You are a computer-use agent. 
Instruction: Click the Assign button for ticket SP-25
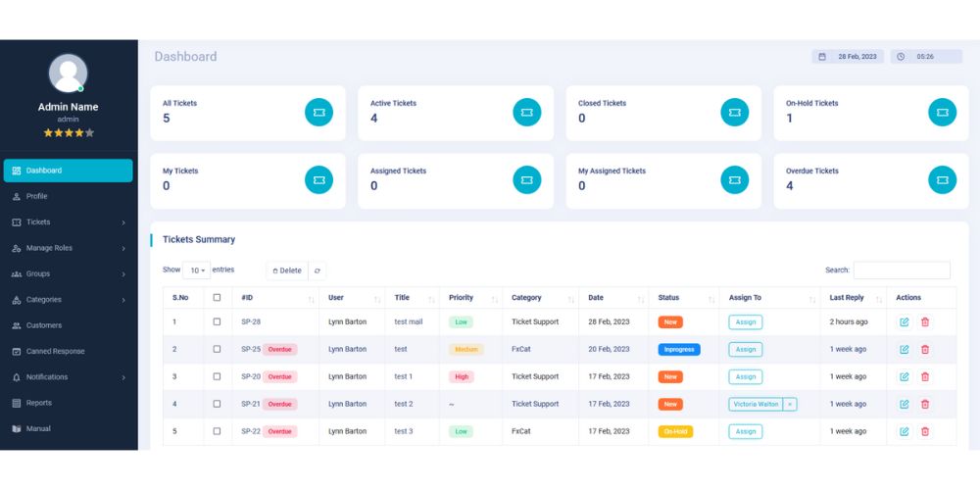pyautogui.click(x=746, y=349)
